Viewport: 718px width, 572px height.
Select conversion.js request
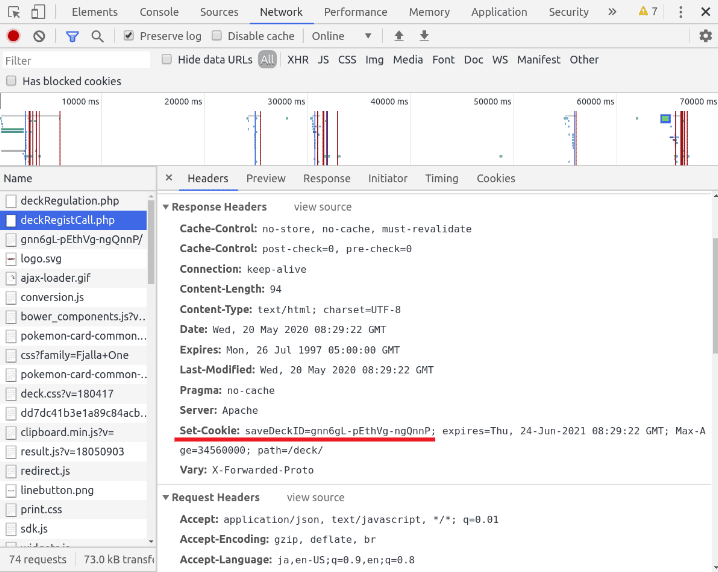pyautogui.click(x=74, y=297)
